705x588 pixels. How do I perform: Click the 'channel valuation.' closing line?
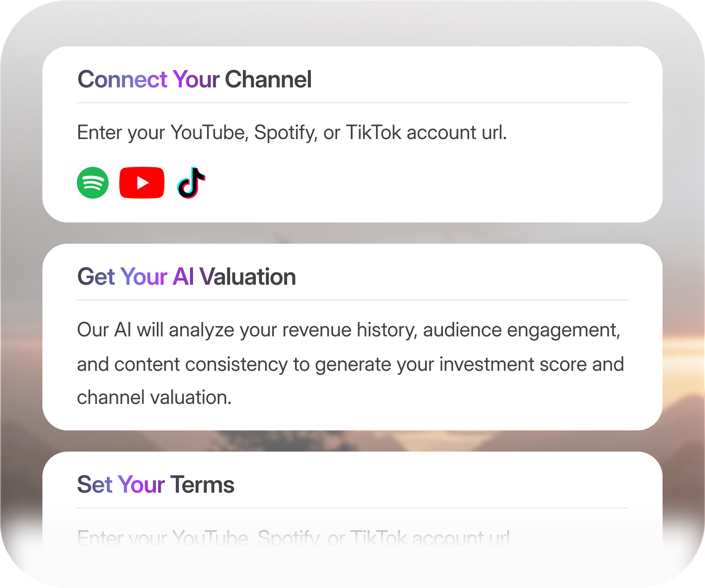[154, 397]
